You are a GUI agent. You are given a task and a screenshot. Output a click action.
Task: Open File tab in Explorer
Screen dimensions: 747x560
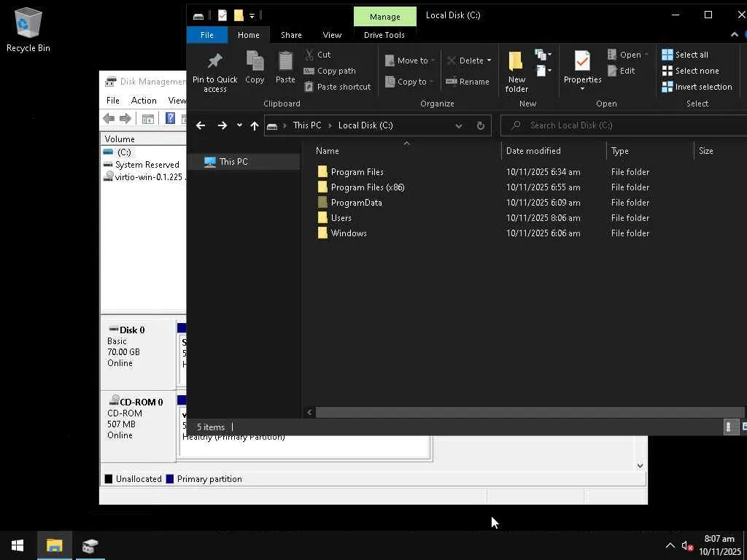tap(206, 35)
